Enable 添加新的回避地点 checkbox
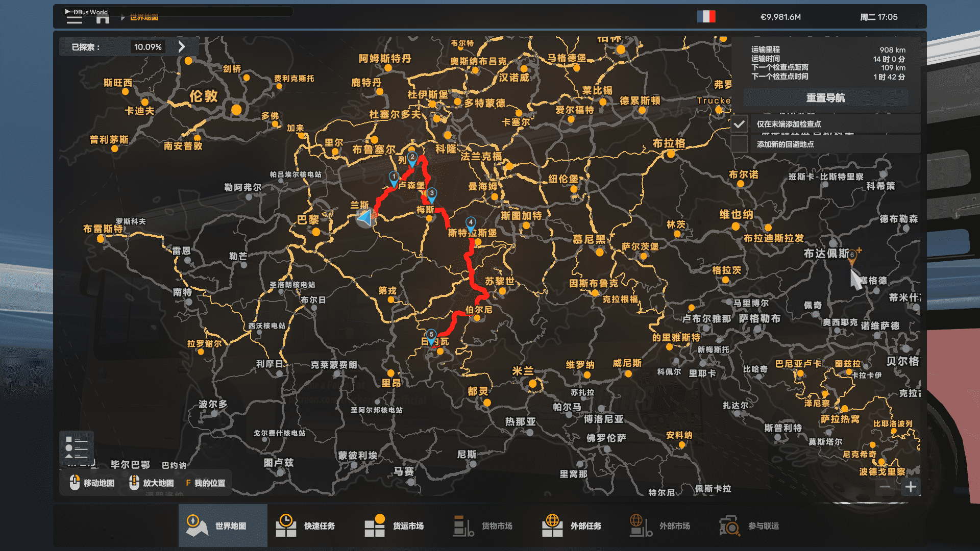The image size is (980, 551). tap(739, 144)
